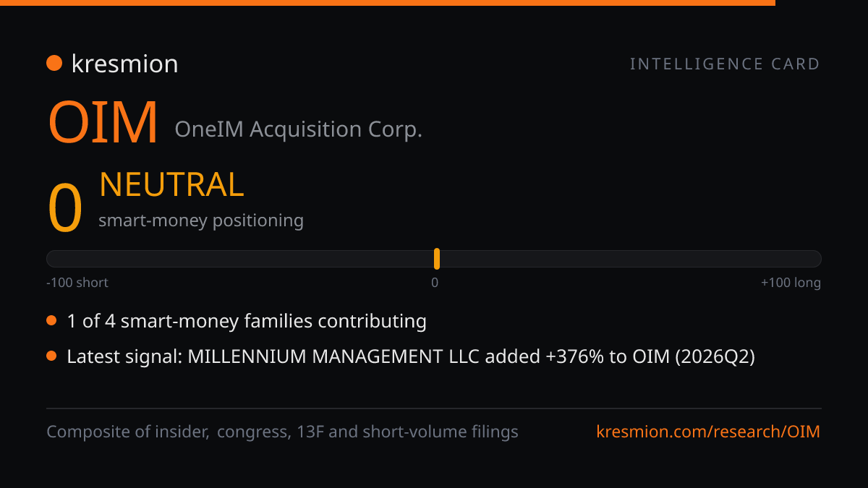This screenshot has height=488, width=868.
Task: Click bullet dot beside smart-money families line
Action: (x=51, y=321)
